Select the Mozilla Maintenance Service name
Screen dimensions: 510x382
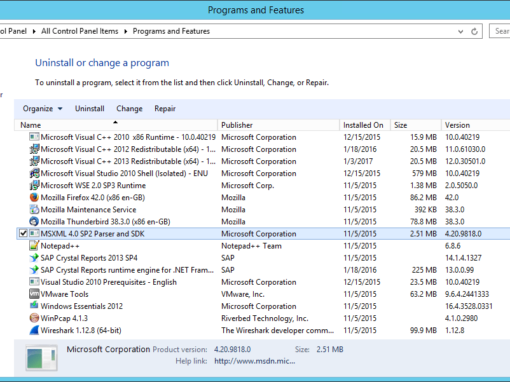click(88, 210)
